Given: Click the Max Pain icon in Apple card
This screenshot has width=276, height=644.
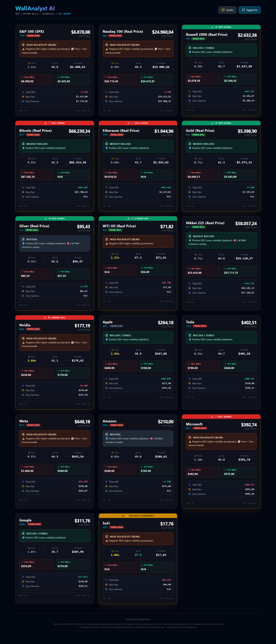Looking at the screenshot, I should click(x=106, y=383).
